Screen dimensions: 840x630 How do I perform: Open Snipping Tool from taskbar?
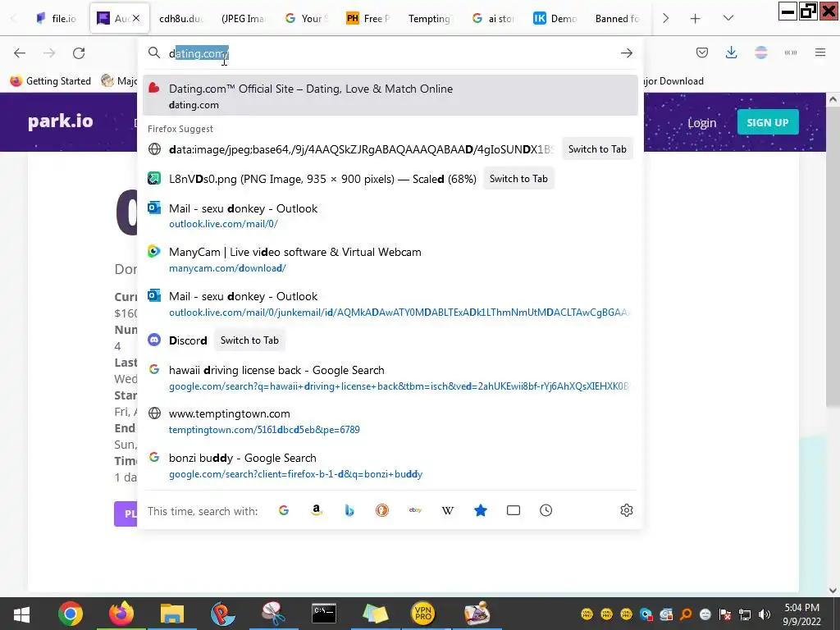coord(273,614)
